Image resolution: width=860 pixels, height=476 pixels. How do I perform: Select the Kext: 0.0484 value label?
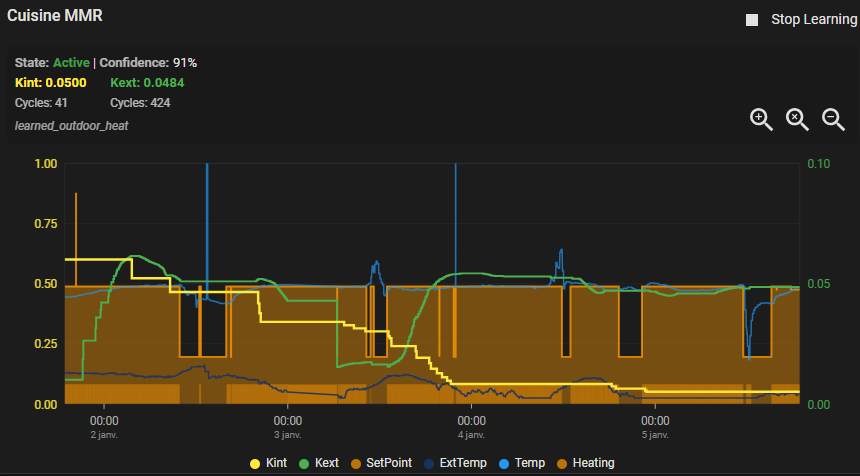tap(147, 82)
